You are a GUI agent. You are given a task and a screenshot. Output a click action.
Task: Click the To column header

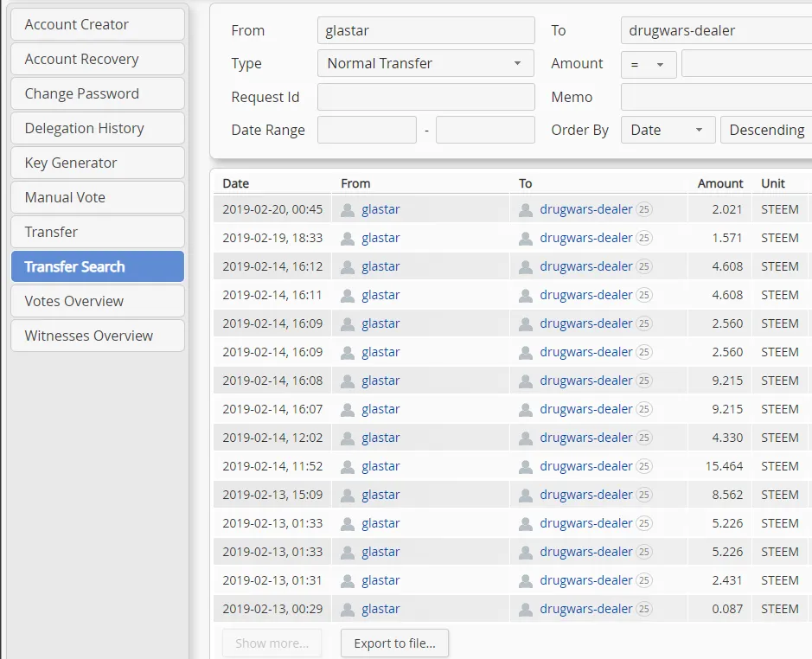point(525,183)
